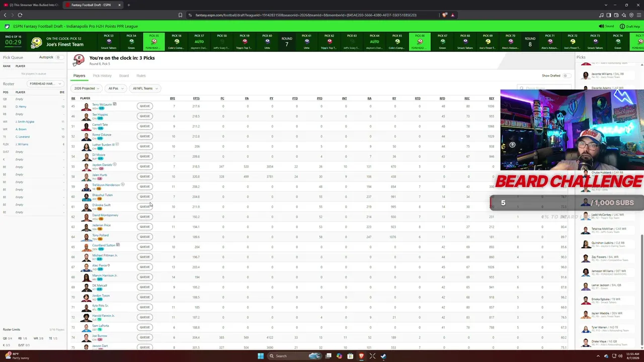Open the All NFL Teams filter
The width and height of the screenshot is (644, 362).
click(x=145, y=88)
